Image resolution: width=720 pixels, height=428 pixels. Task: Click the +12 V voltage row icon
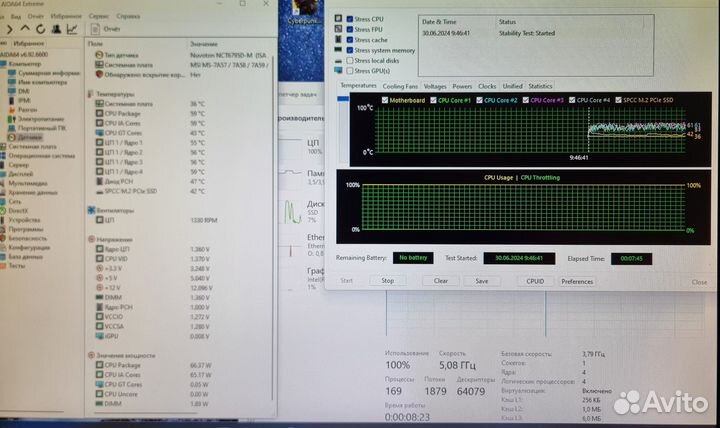tap(99, 287)
